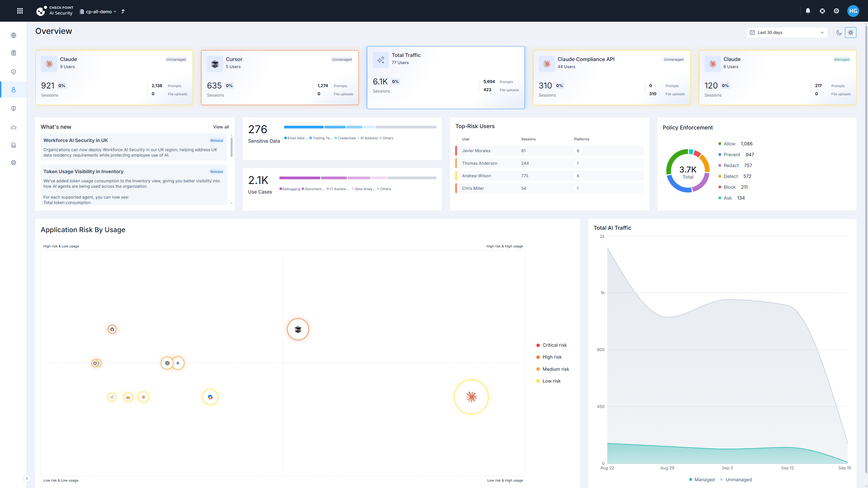The width and height of the screenshot is (868, 488).
Task: Open the cloud sidebar item
Action: [x=14, y=127]
